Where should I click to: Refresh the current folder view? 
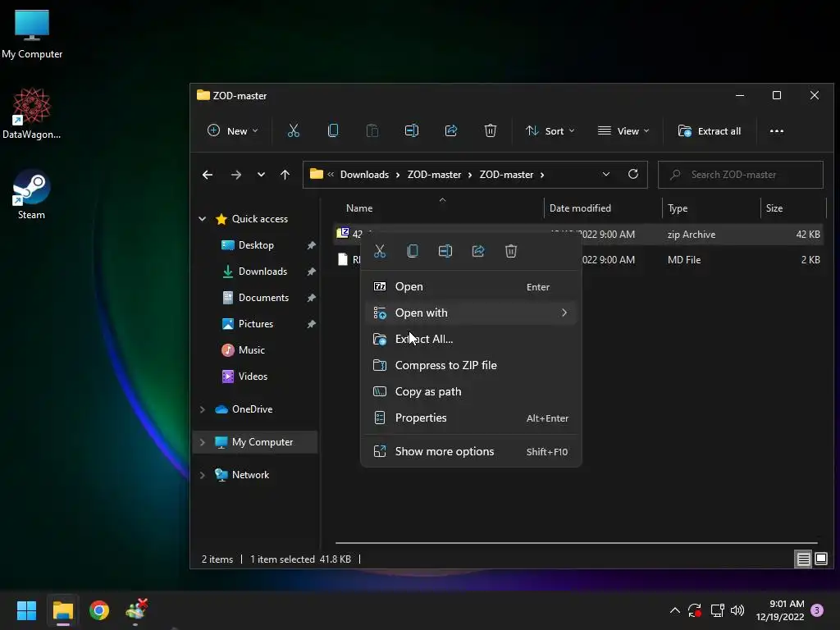pyautogui.click(x=633, y=174)
